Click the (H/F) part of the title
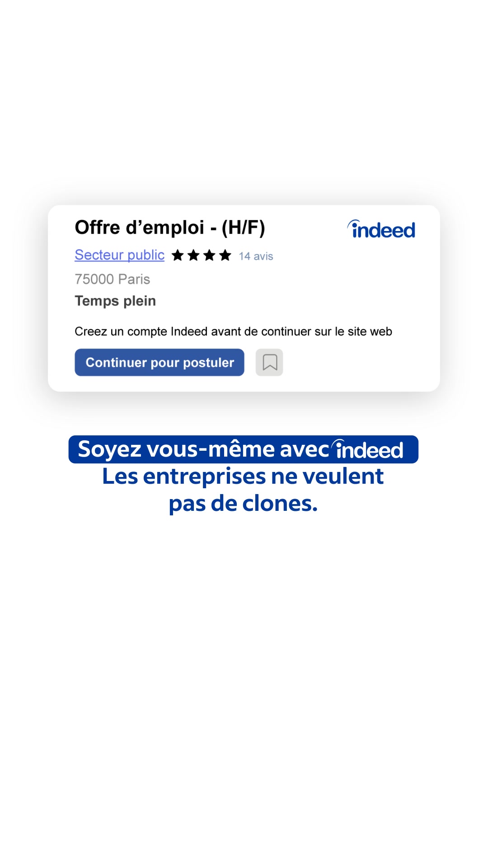The width and height of the screenshot is (488, 868). pos(243,227)
